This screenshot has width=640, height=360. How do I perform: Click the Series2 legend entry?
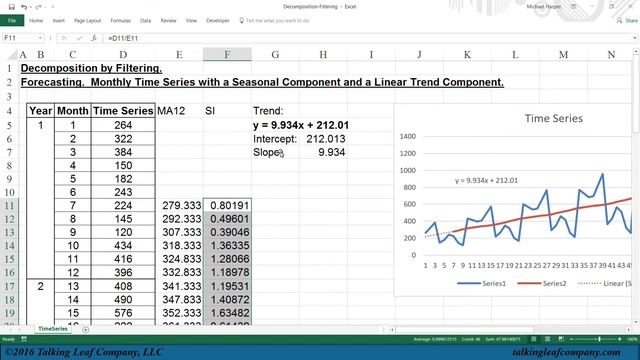542,283
